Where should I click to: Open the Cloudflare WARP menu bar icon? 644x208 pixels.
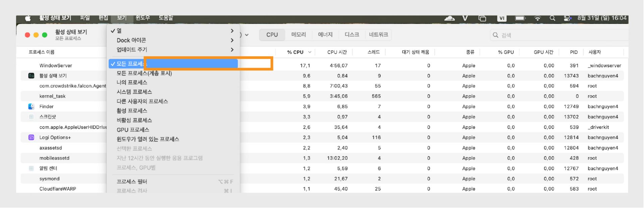[x=449, y=18]
